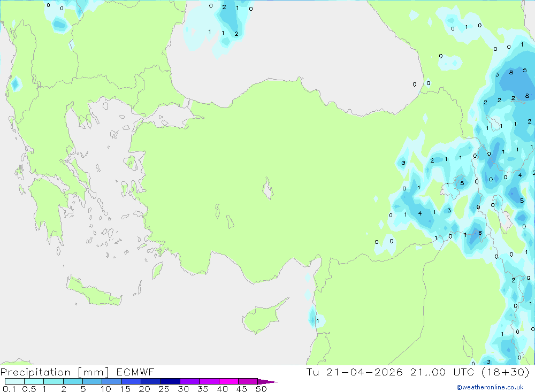Viewport: 535px width, 392px height.
Task: Click the "(18+30)" forecast run text
Action: [506, 372]
